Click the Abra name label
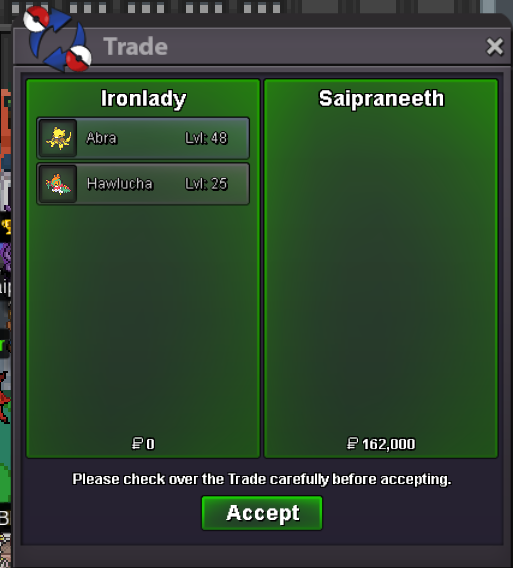Screen dimensions: 513x568 102,138
